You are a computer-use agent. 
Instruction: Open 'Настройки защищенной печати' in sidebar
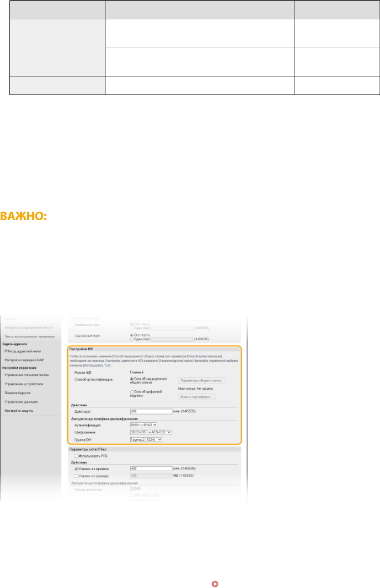(x=29, y=327)
